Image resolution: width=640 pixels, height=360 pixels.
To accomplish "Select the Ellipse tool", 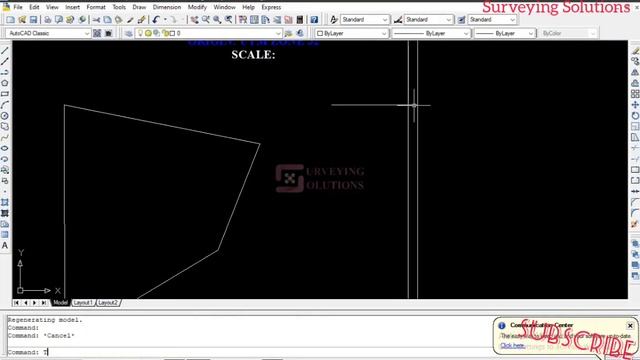I will click(x=5, y=148).
